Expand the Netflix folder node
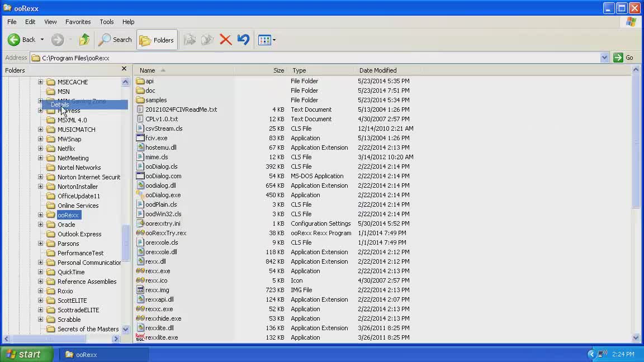This screenshot has width=644, height=362. click(40, 149)
